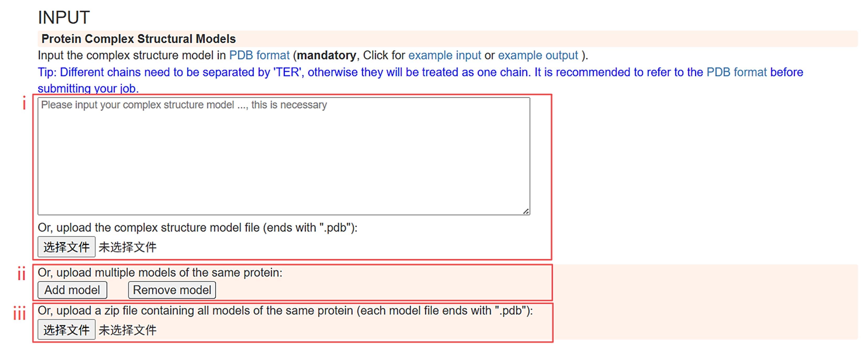Follow the PDB format link inside the blue tip

[736, 72]
